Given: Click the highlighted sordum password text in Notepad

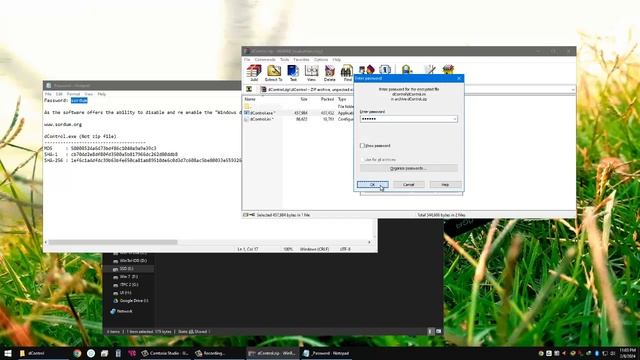Looking at the screenshot, I should (79, 100).
